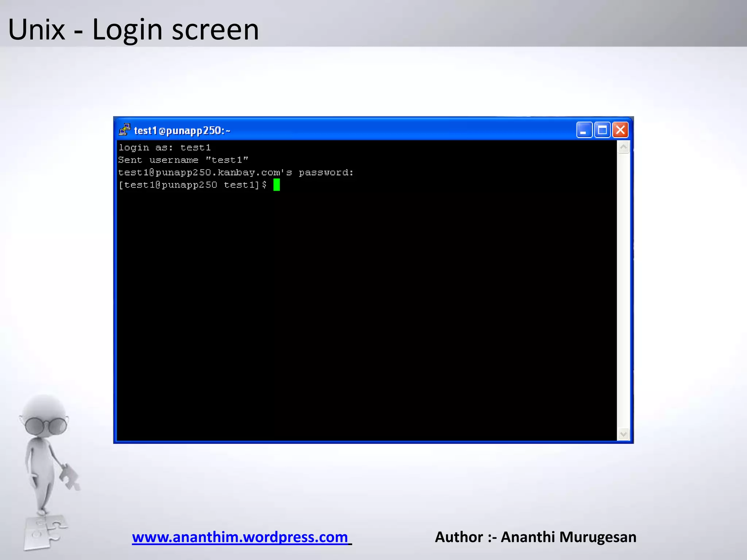Click the terminal scrollbar down arrow

[x=624, y=434]
